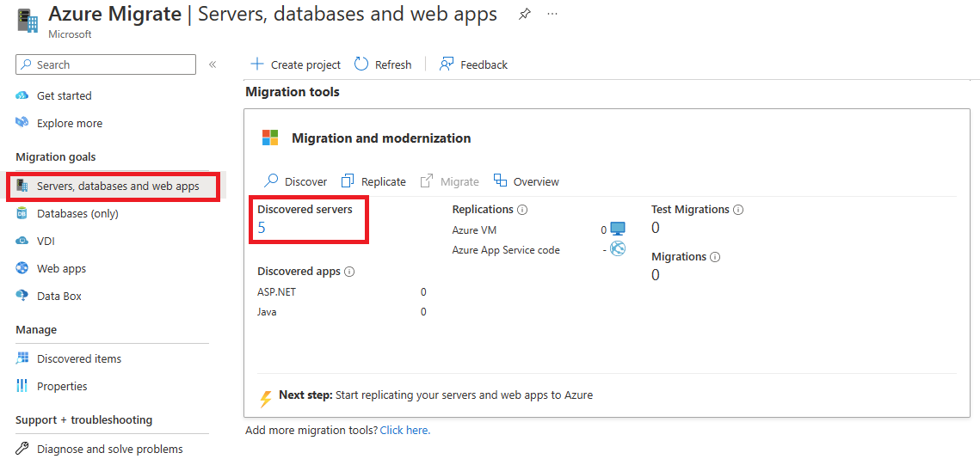Click the Discovered items grid icon
980x459 pixels.
[22, 358]
